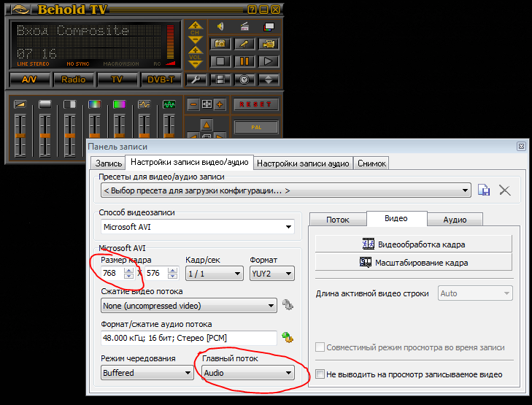Click the Behold TV eye logo
Image resolution: width=532 pixels, height=405 pixels.
[20, 9]
